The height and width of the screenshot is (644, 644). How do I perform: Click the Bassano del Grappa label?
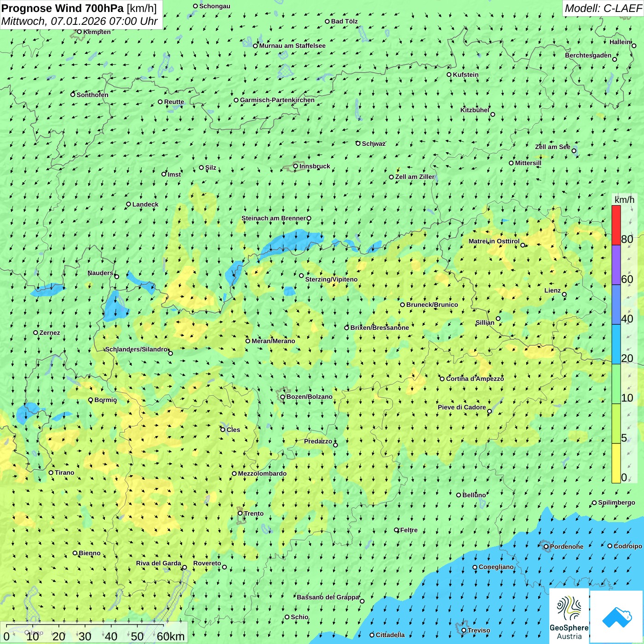pyautogui.click(x=328, y=597)
